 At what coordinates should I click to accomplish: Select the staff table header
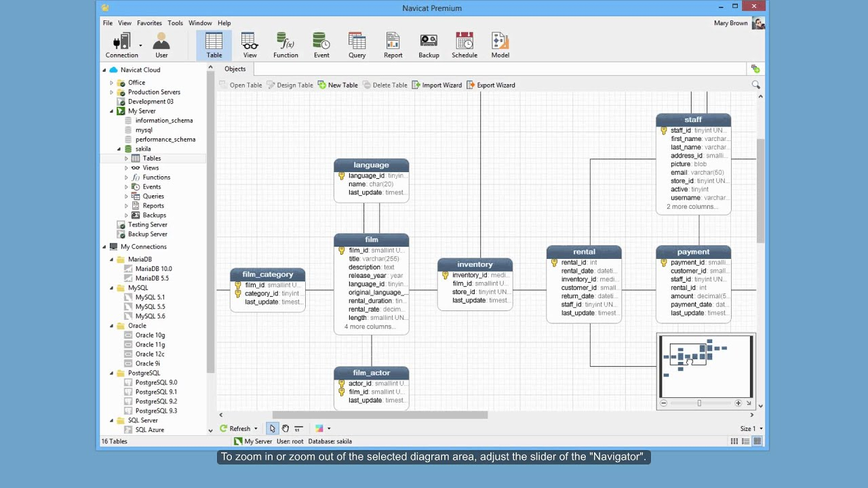point(693,120)
